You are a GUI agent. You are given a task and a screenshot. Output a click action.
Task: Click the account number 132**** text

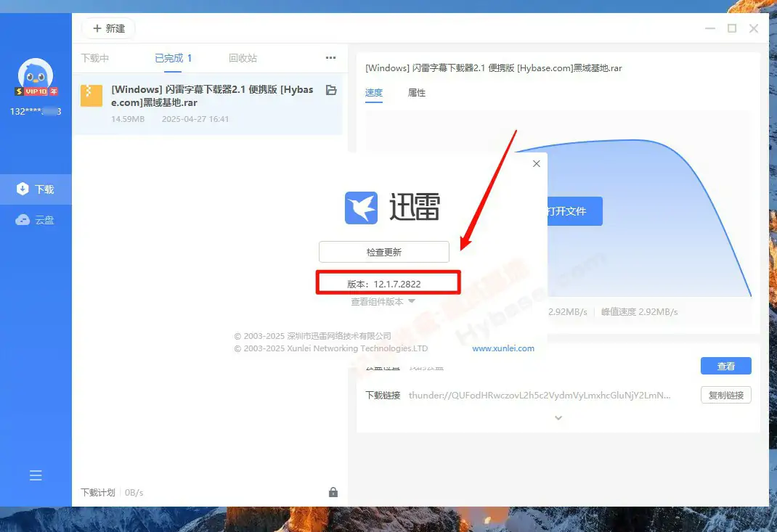[x=36, y=112]
